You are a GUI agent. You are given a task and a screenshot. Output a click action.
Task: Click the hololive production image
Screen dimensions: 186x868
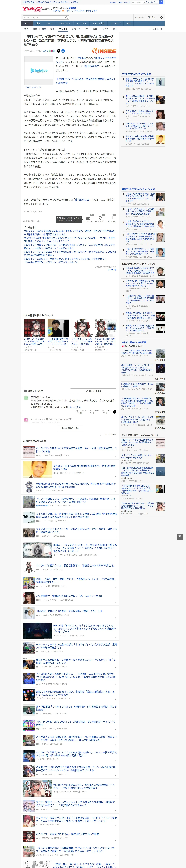pos(39,70)
